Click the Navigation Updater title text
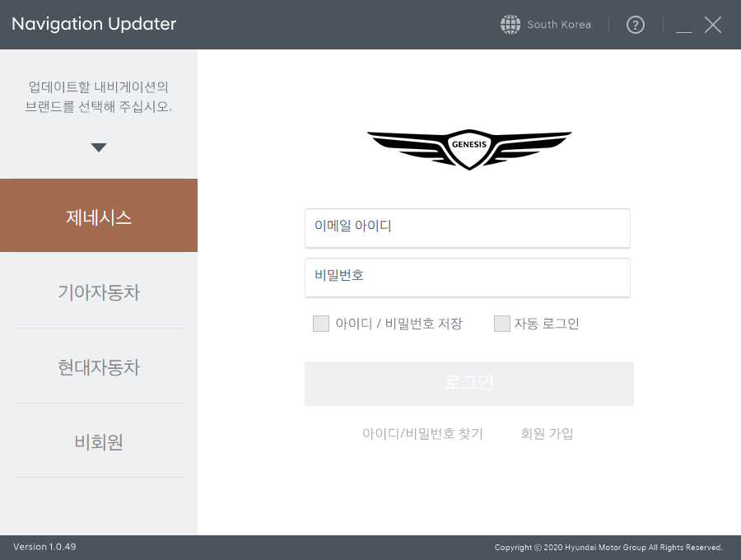 (94, 24)
